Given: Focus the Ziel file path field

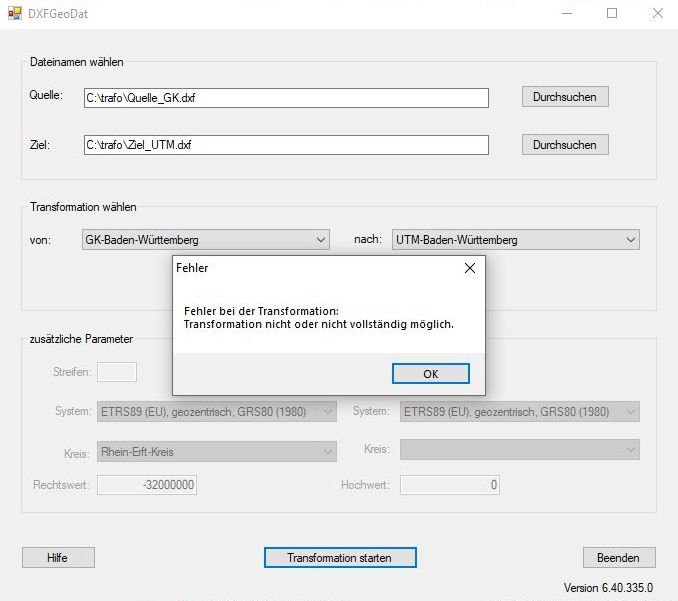Looking at the screenshot, I should (x=285, y=145).
